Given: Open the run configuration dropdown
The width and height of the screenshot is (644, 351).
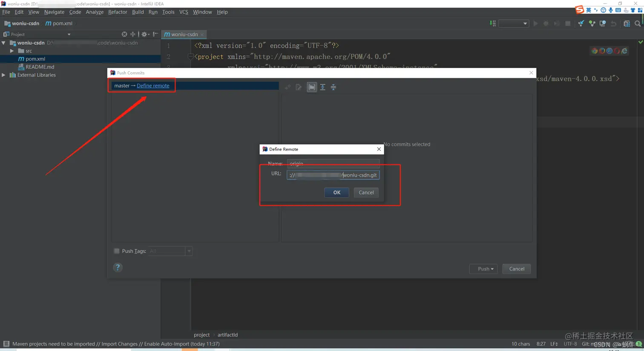Looking at the screenshot, I should click(x=514, y=23).
